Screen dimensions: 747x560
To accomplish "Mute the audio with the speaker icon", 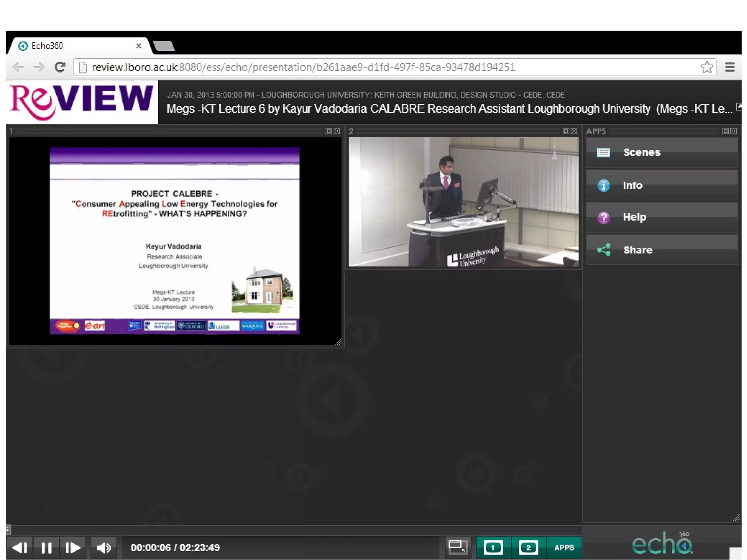I will (104, 547).
